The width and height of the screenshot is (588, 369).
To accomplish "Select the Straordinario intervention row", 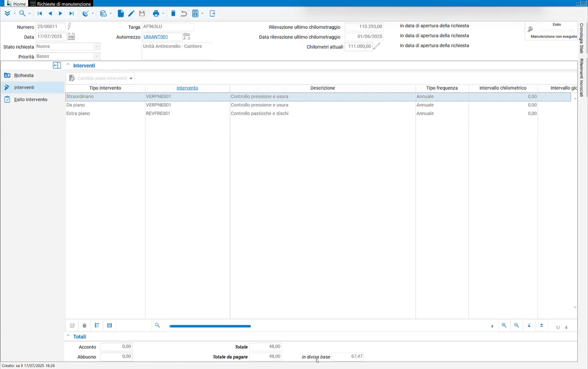I will coord(318,97).
